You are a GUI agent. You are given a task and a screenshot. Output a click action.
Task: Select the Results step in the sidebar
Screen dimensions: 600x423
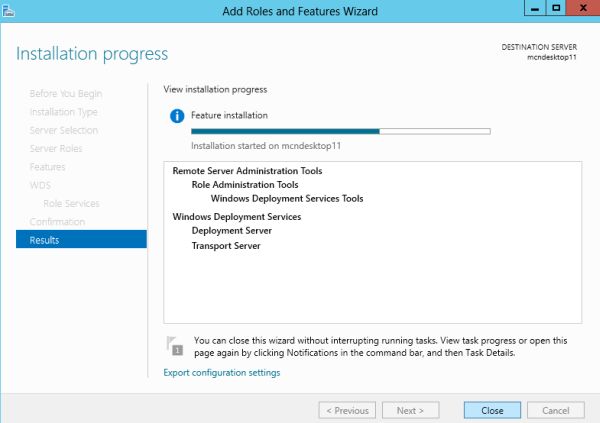(x=81, y=240)
